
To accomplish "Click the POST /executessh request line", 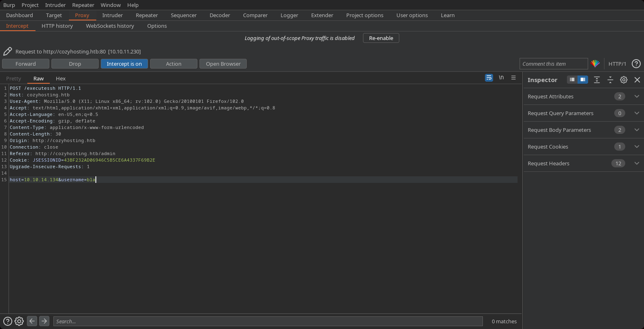I will pyautogui.click(x=45, y=88).
